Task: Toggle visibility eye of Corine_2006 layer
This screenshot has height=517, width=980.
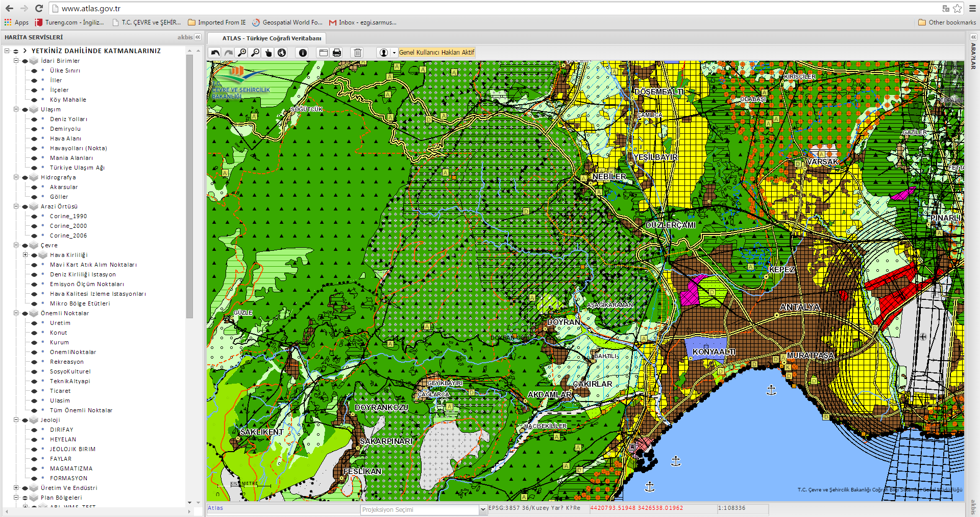Action: click(x=34, y=236)
